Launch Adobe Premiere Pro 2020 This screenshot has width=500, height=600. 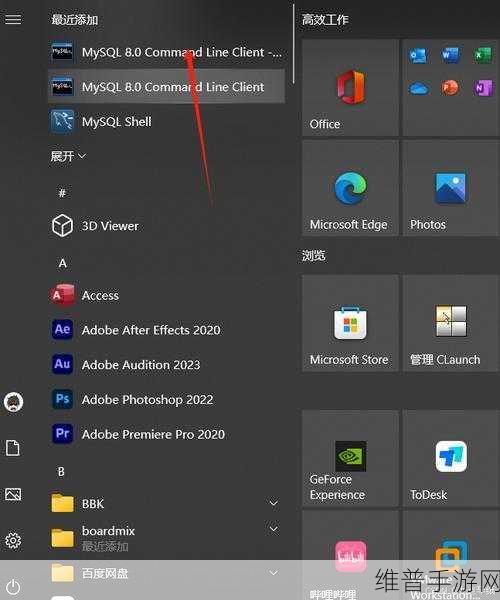pos(166,434)
